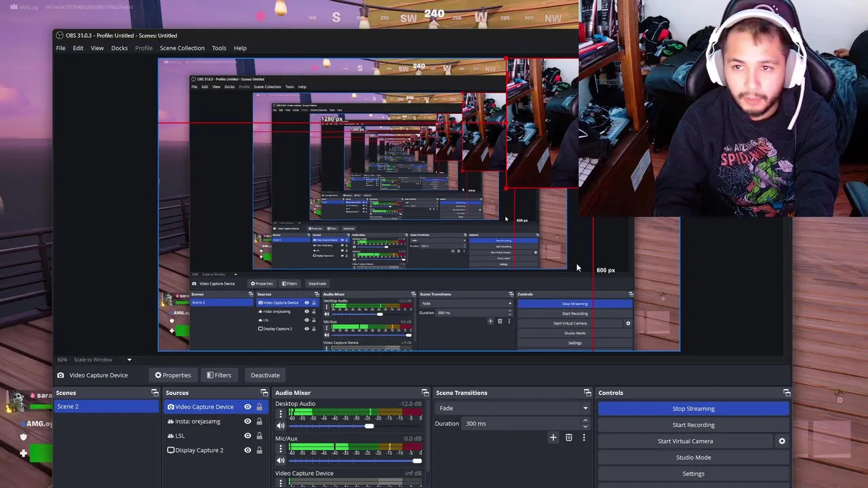Open Settings from Controls dock
Viewport: 868px width, 488px height.
(694, 474)
